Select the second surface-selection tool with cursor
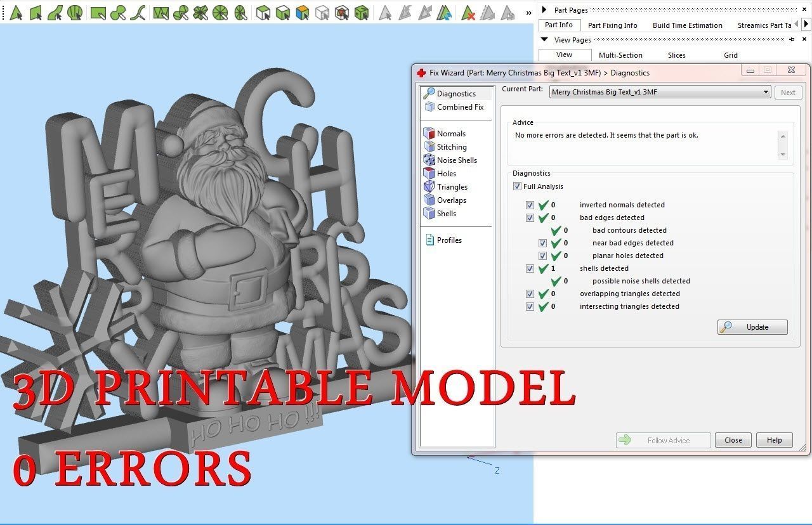Image resolution: width=812 pixels, height=525 pixels. [36, 12]
